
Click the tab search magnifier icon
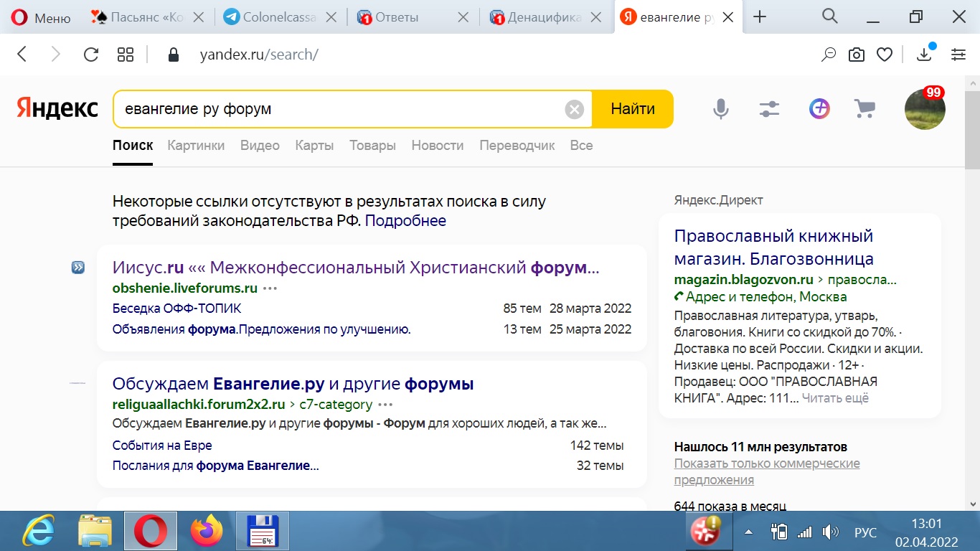(x=829, y=17)
